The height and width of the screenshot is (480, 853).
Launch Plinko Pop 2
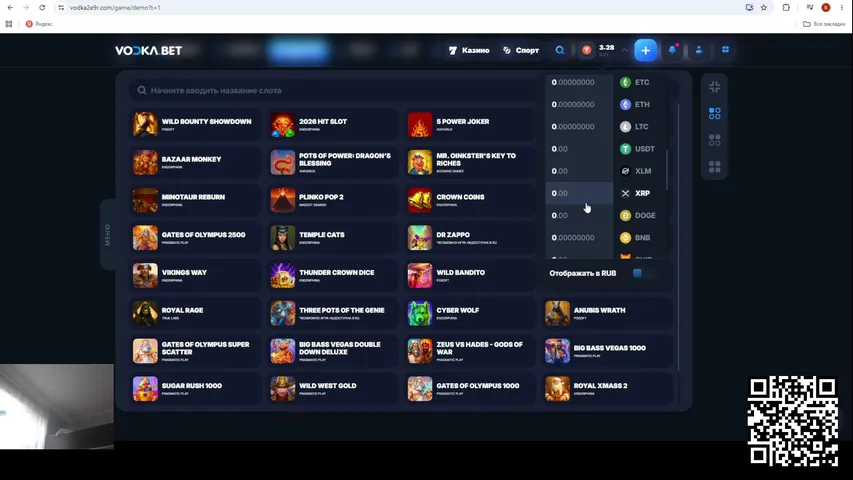click(332, 200)
